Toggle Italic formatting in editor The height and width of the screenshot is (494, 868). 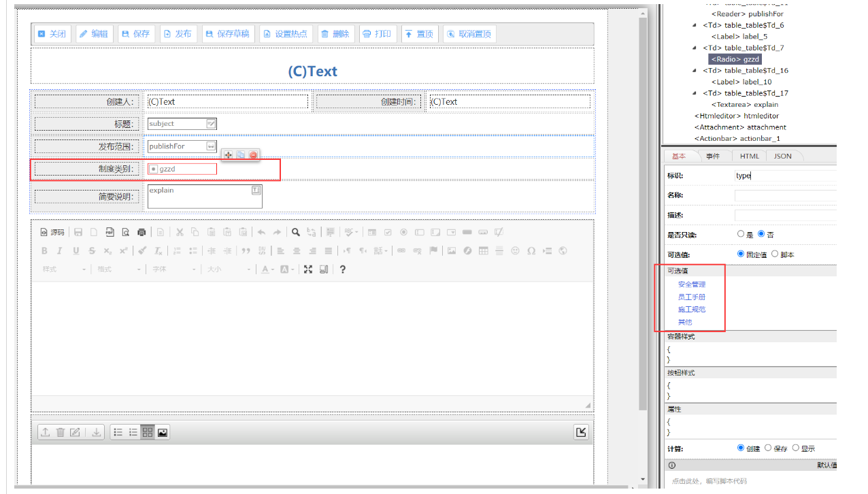pyautogui.click(x=60, y=250)
